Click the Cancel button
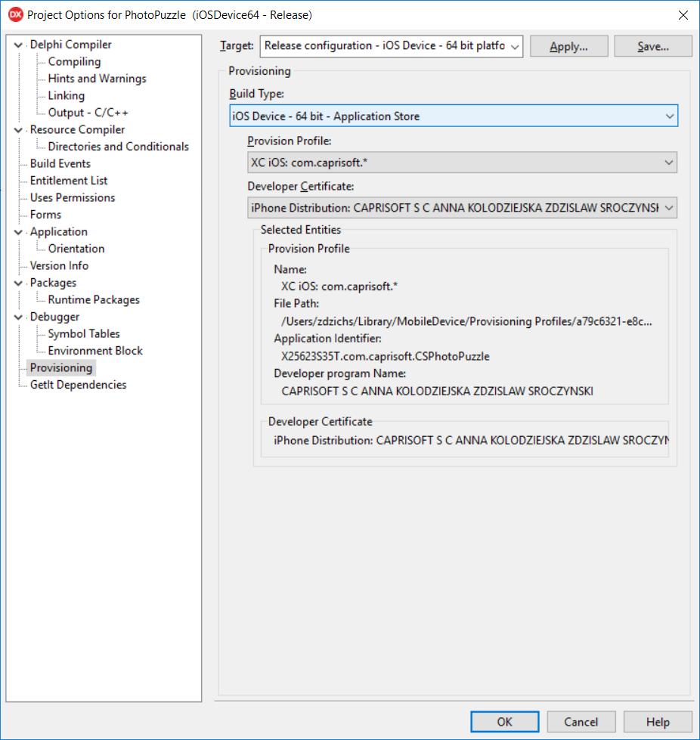This screenshot has width=700, height=740. coord(581,722)
